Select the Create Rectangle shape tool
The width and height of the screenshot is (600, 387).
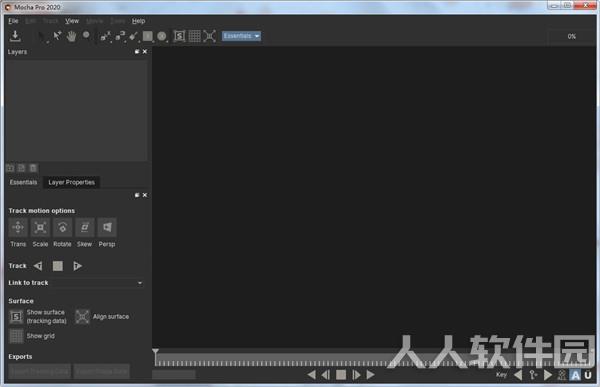(x=148, y=36)
